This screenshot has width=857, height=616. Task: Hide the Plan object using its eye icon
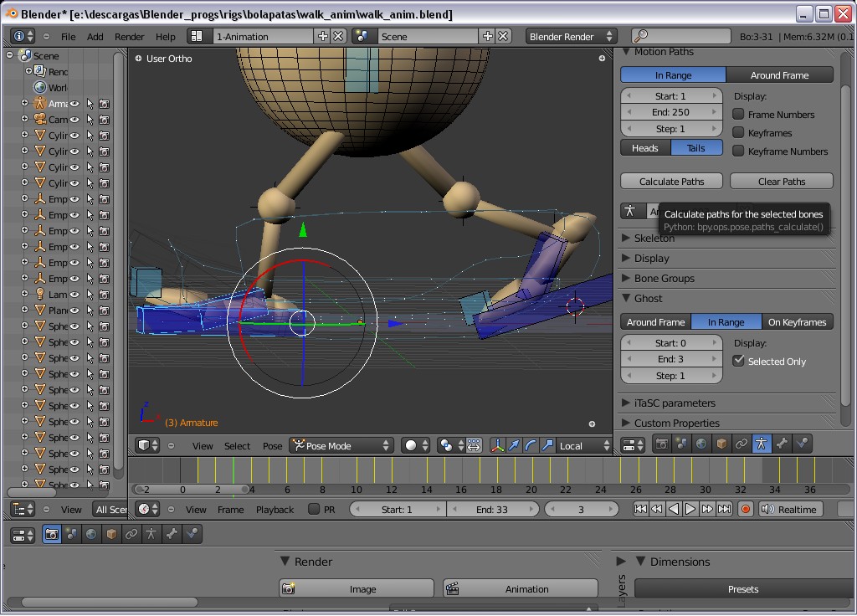pos(74,311)
